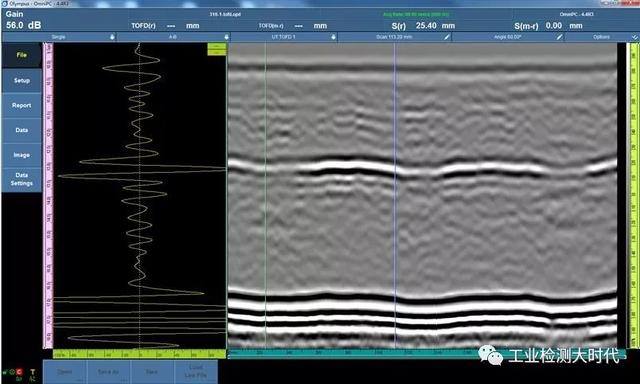Click the Save As button
The width and height of the screenshot is (640, 384).
[x=108, y=372]
